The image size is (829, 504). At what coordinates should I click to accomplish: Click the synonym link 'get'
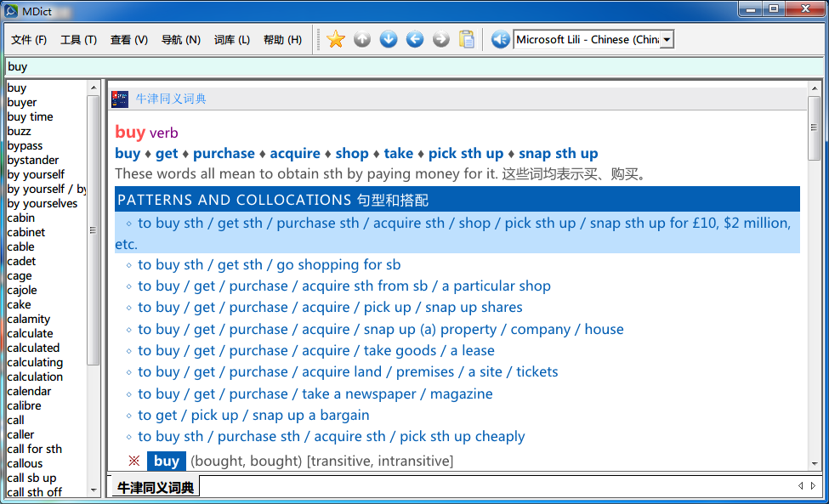click(x=167, y=153)
